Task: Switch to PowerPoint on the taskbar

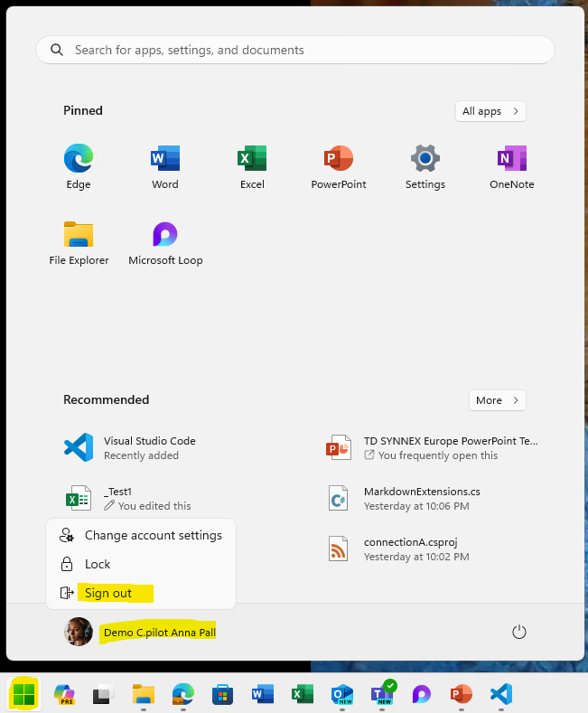Action: (462, 694)
